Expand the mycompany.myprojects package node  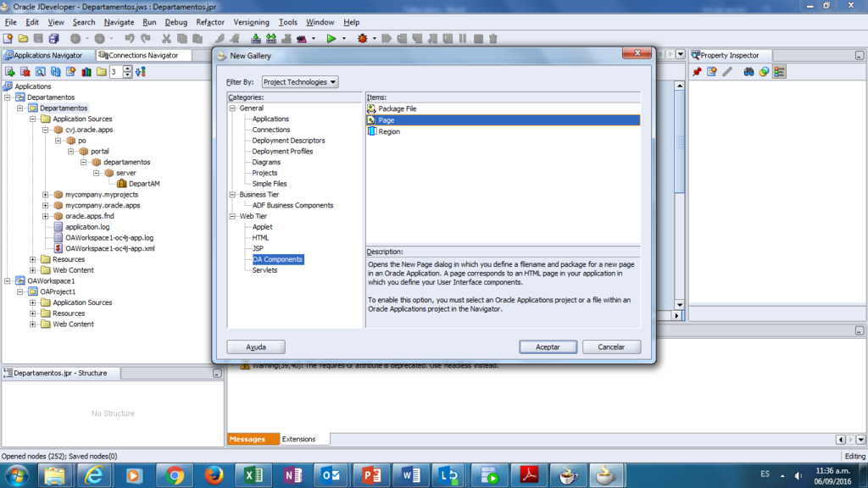46,195
